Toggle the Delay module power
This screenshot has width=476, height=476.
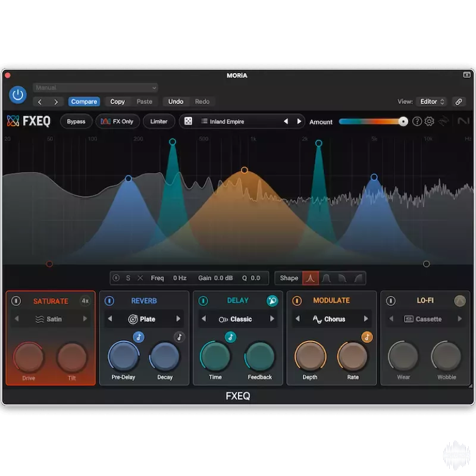point(203,301)
